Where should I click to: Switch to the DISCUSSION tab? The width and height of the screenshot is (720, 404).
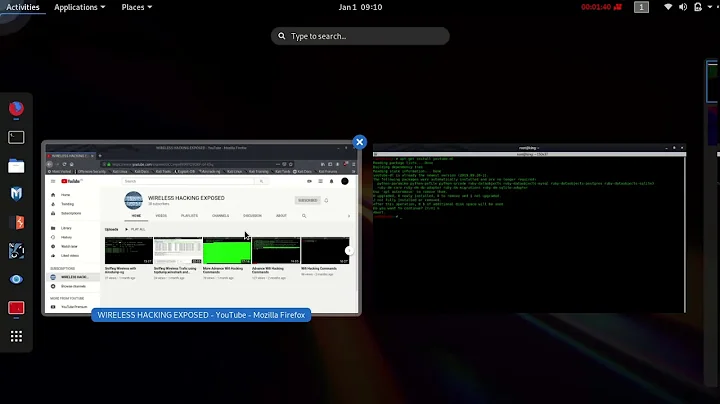pyautogui.click(x=252, y=216)
